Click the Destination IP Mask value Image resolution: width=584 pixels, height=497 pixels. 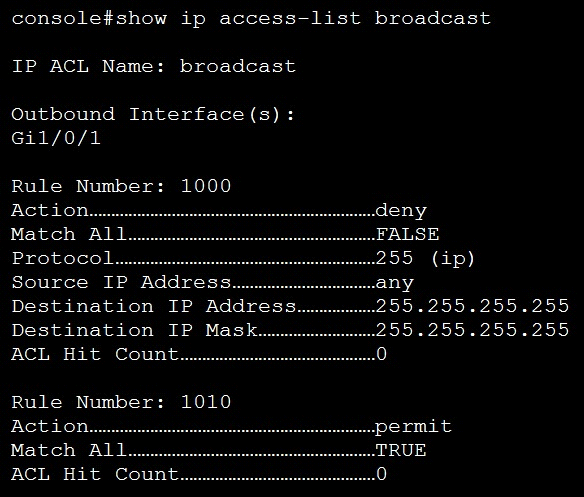pyautogui.click(x=472, y=330)
